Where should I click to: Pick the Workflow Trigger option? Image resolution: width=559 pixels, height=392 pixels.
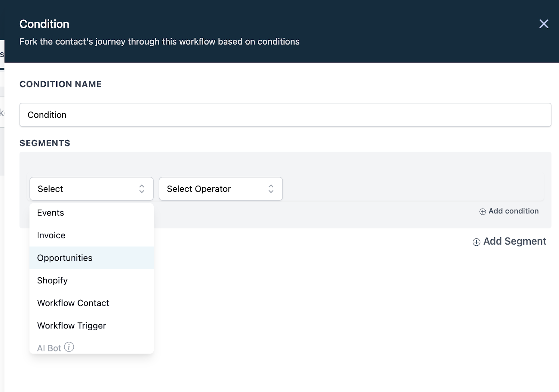(x=72, y=326)
